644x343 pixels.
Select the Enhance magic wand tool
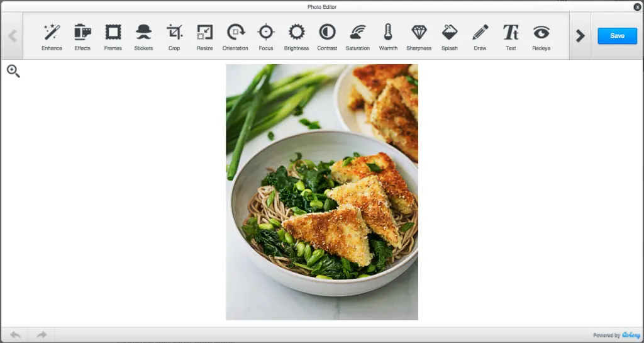tap(52, 37)
